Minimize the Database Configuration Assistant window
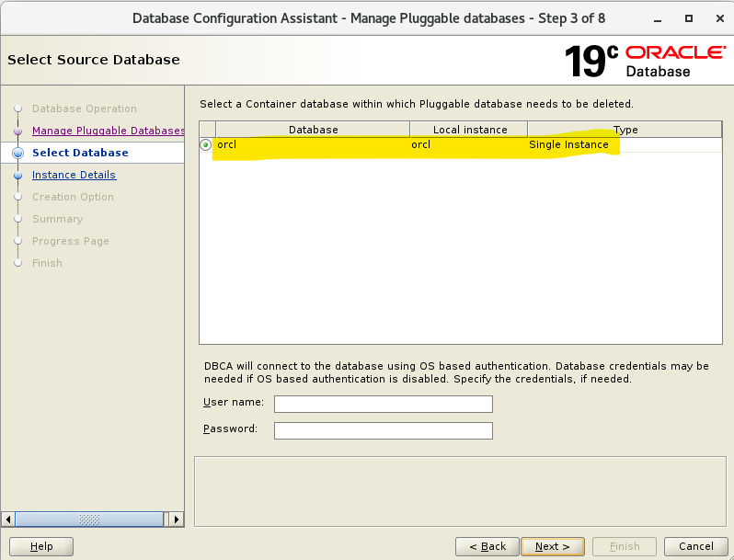The image size is (734, 560). tap(658, 18)
